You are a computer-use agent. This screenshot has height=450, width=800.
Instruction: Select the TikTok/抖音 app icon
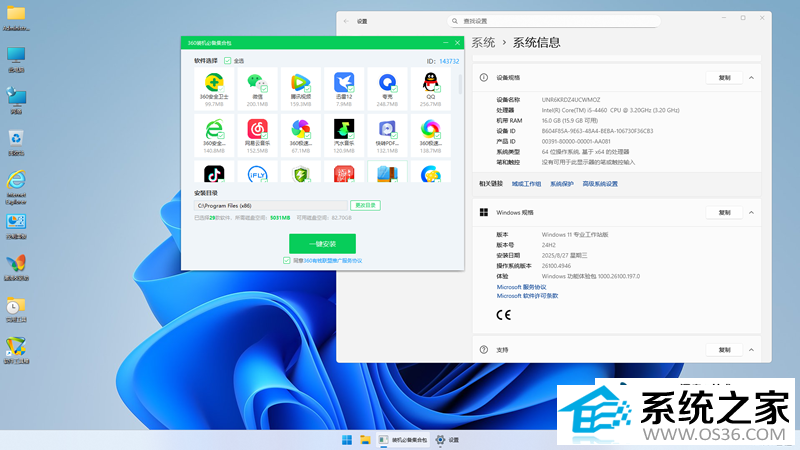pos(214,174)
